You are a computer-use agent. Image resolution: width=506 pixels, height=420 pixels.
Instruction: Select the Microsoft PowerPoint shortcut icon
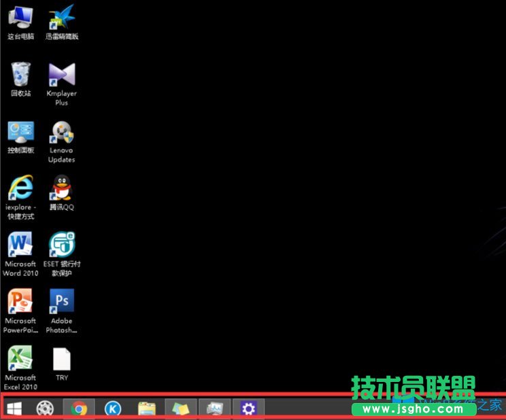20,301
